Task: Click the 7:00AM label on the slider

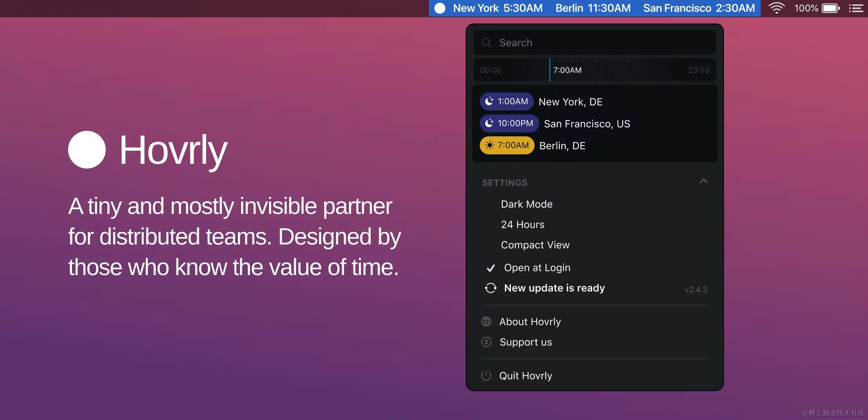Action: 567,70
